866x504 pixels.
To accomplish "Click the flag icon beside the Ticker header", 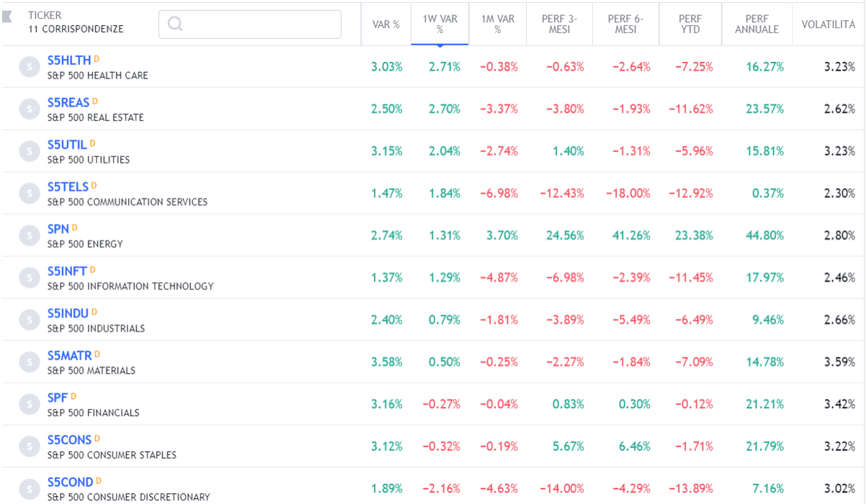I will (7, 17).
